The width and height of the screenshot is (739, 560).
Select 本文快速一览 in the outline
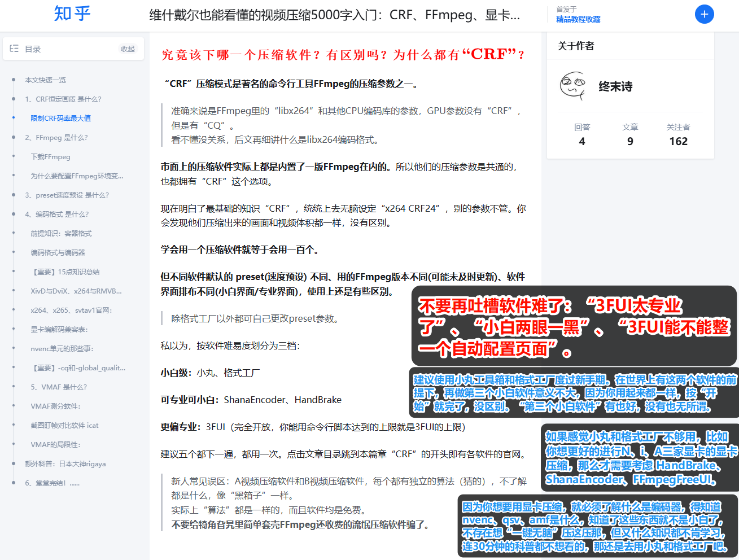(47, 80)
